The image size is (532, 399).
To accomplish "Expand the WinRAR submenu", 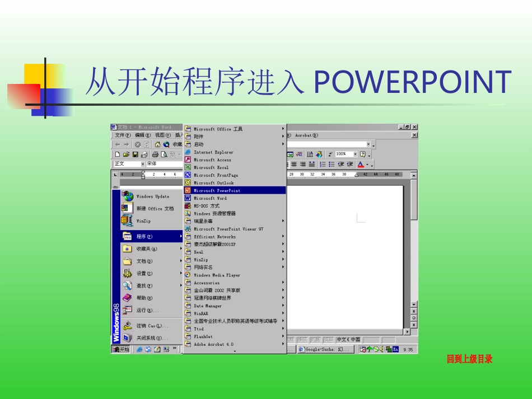I will (235, 313).
